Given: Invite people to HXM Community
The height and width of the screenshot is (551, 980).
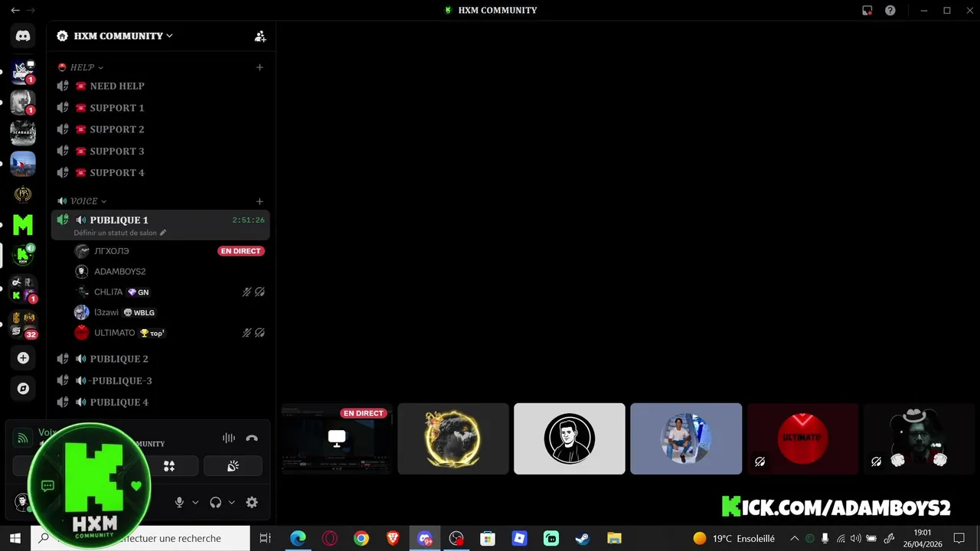Looking at the screenshot, I should pyautogui.click(x=260, y=36).
